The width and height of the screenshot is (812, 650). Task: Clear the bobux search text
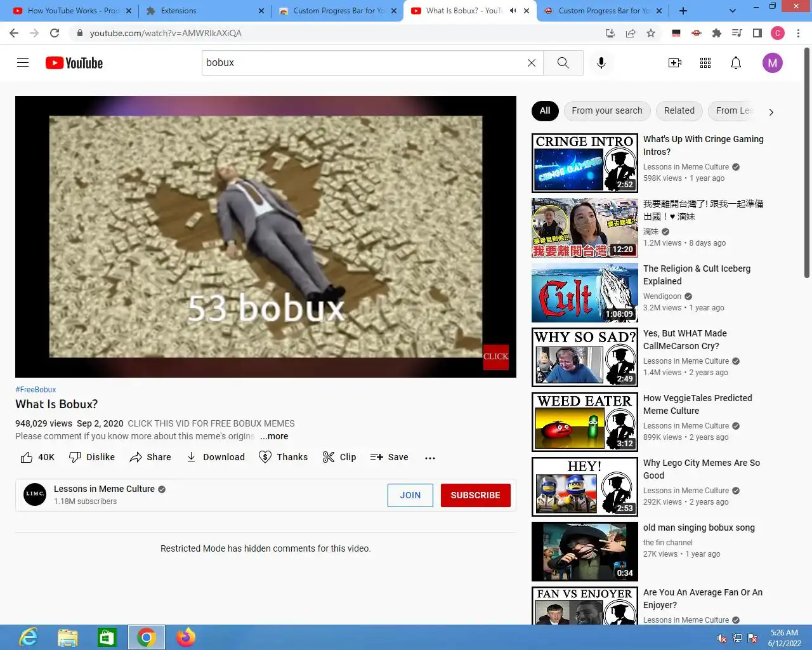coord(532,63)
